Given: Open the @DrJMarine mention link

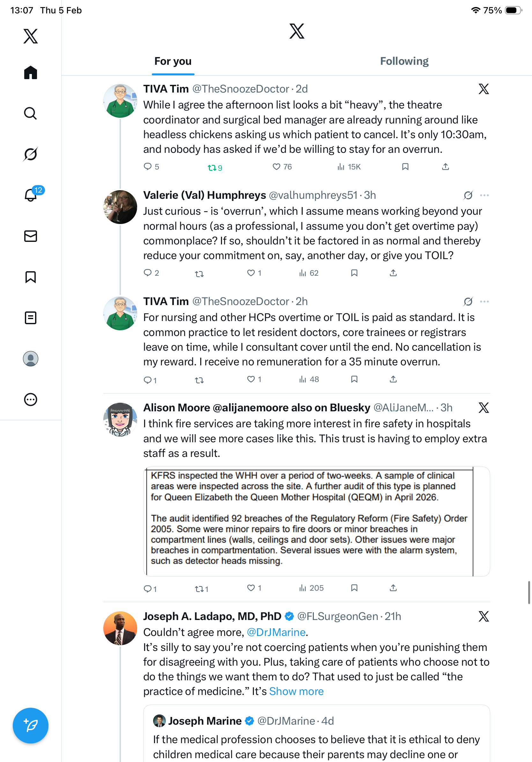Looking at the screenshot, I should pyautogui.click(x=276, y=632).
